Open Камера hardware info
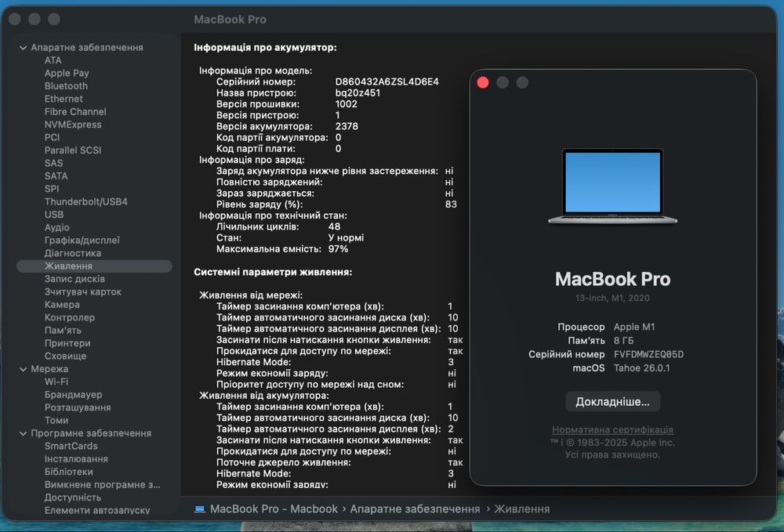This screenshot has width=784, height=532. click(x=62, y=305)
